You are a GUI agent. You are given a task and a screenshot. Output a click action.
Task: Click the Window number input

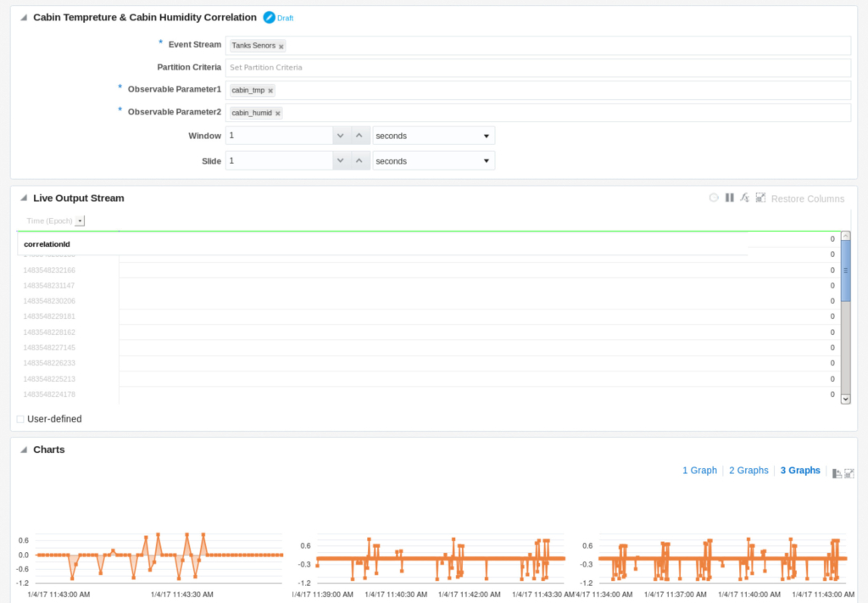[x=279, y=136]
